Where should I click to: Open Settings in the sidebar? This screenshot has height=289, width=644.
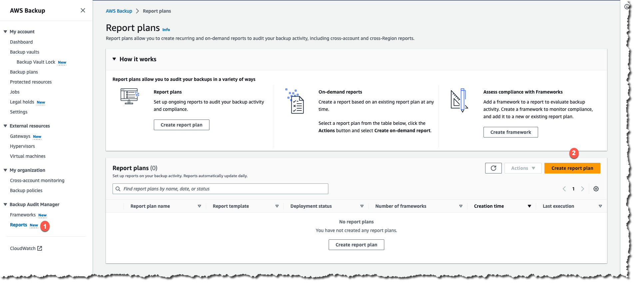coord(19,112)
